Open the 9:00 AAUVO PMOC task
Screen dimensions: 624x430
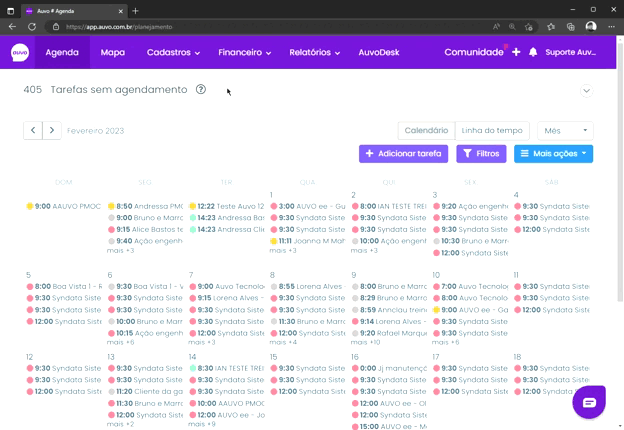pyautogui.click(x=65, y=206)
